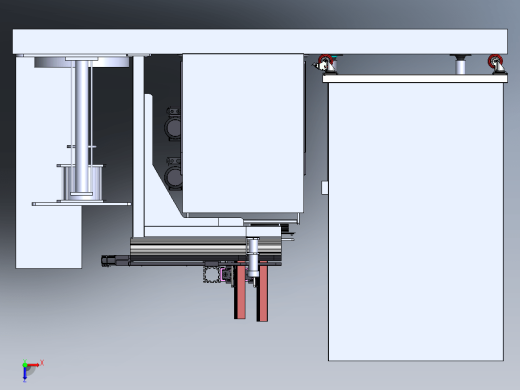
Task: Select the central enclosure box
Action: tap(243, 133)
